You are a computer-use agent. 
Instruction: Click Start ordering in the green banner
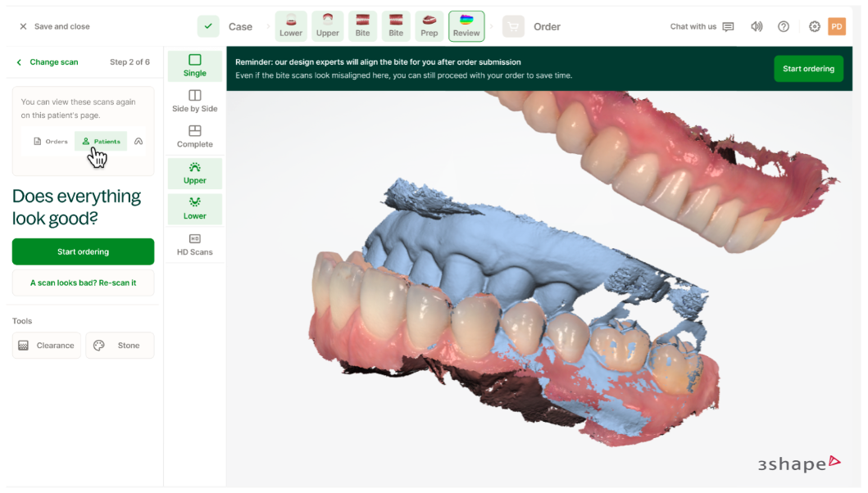click(x=808, y=69)
